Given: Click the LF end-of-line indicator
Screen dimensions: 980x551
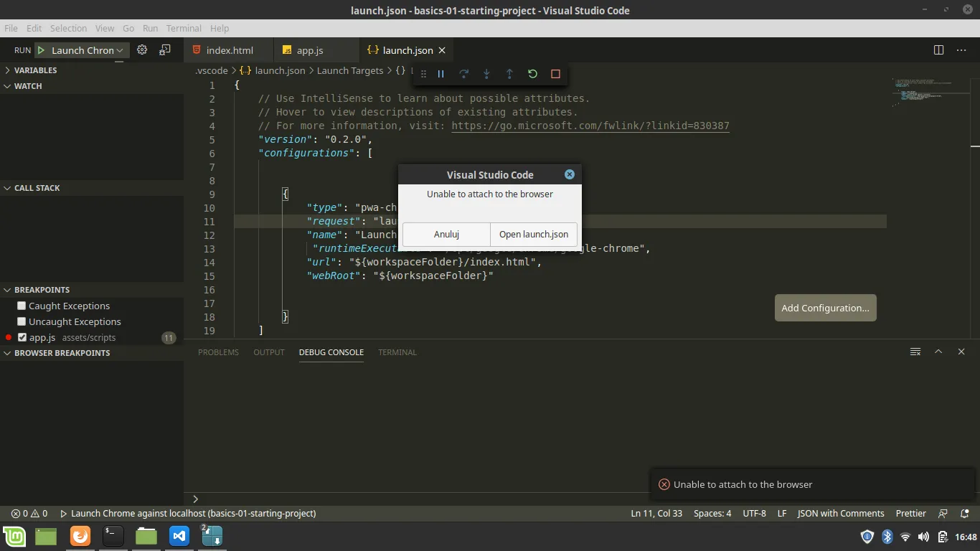Looking at the screenshot, I should point(782,514).
